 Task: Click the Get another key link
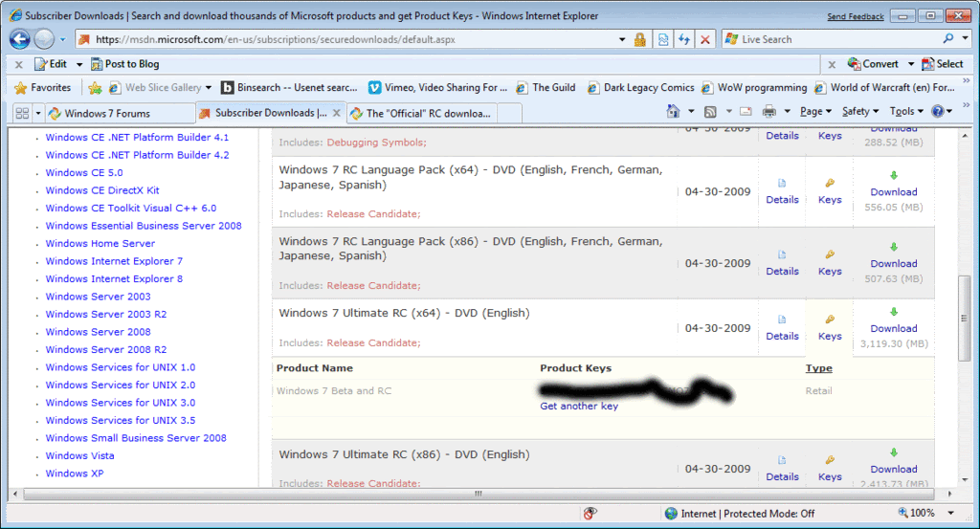click(579, 406)
